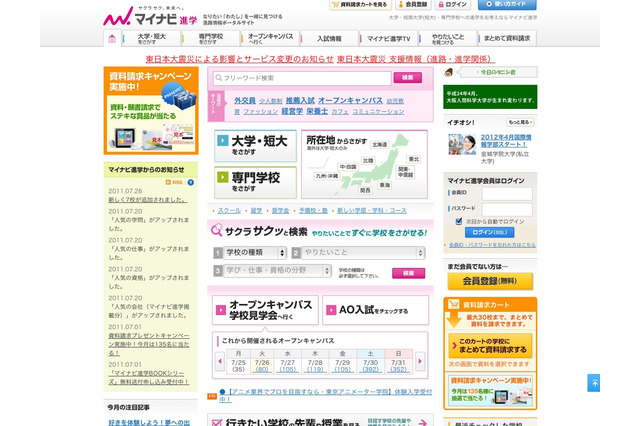Click このカートの学校にまとめて資料請求する button
The image size is (640, 426).
pyautogui.click(x=490, y=346)
